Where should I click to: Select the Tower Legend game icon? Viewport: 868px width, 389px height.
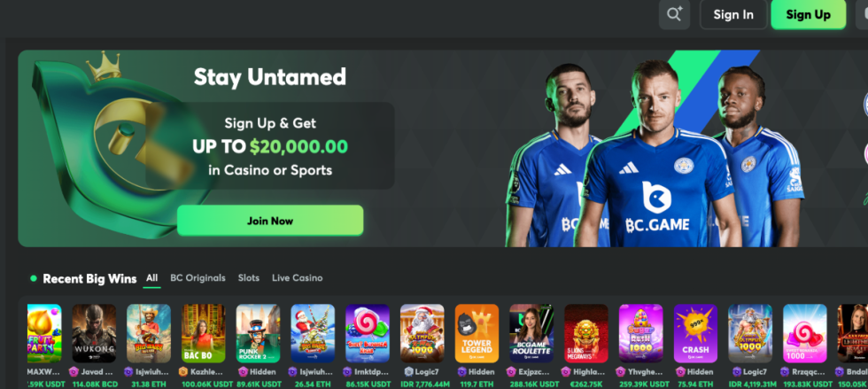(x=477, y=333)
